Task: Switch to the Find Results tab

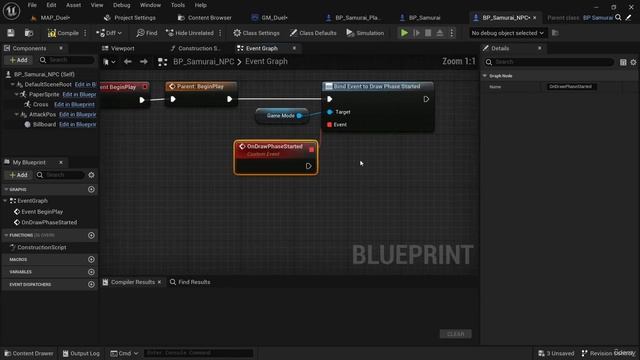Action: pyautogui.click(x=190, y=282)
